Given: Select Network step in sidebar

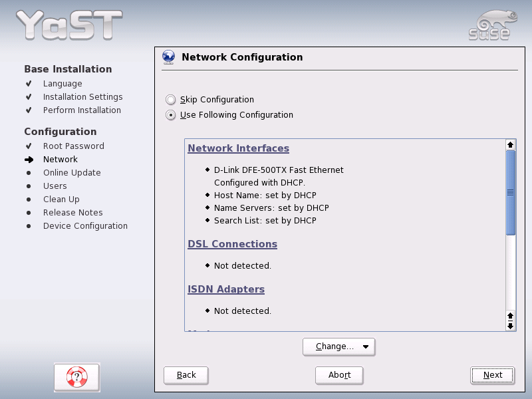Looking at the screenshot, I should click(x=61, y=160).
